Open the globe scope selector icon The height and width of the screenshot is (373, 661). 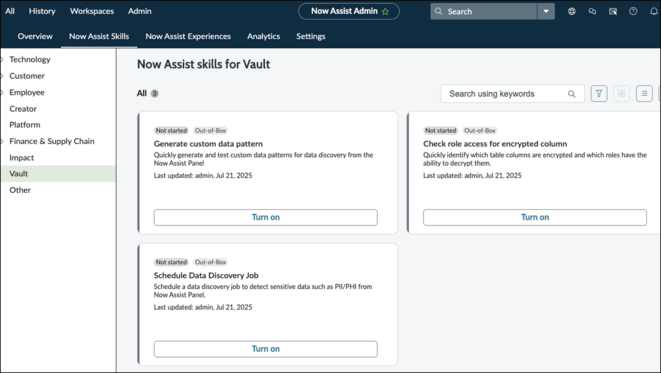point(572,11)
